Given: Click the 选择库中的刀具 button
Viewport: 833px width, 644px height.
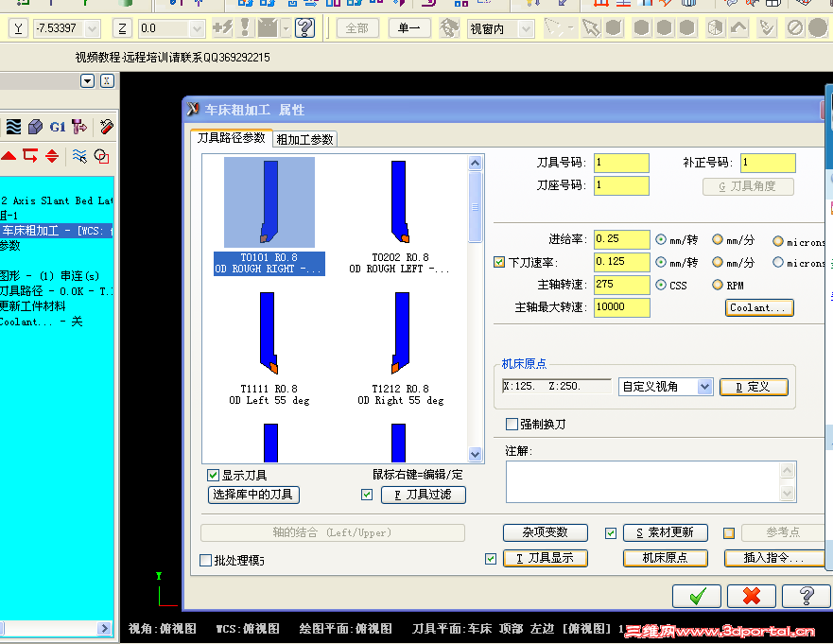Looking at the screenshot, I should [x=253, y=495].
